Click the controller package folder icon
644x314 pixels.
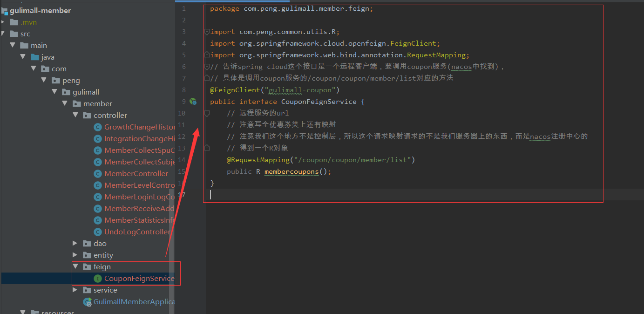tap(87, 115)
